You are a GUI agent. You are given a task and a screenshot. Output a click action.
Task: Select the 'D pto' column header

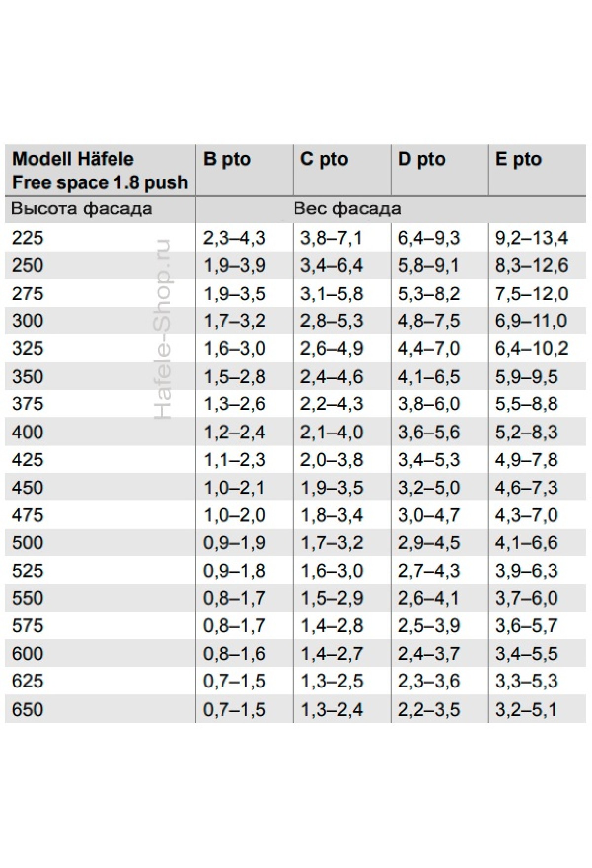coord(421,160)
